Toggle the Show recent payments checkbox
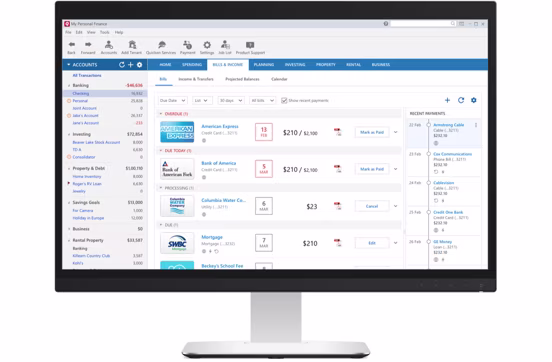The height and width of the screenshot is (362, 552). [284, 101]
